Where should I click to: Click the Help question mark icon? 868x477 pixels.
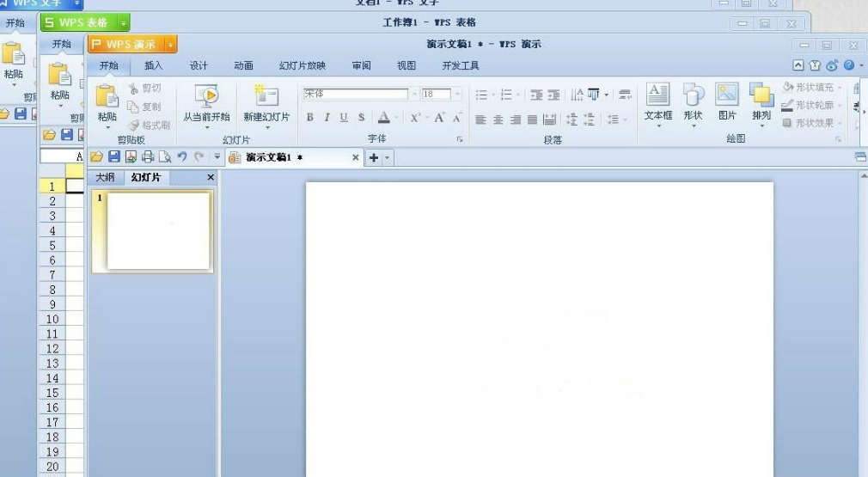(x=848, y=65)
